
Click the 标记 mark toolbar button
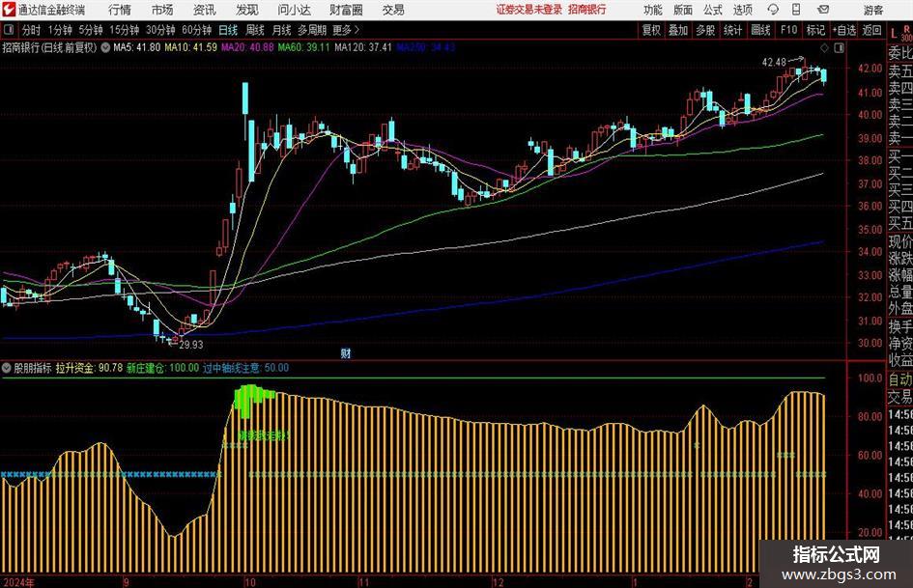point(815,30)
